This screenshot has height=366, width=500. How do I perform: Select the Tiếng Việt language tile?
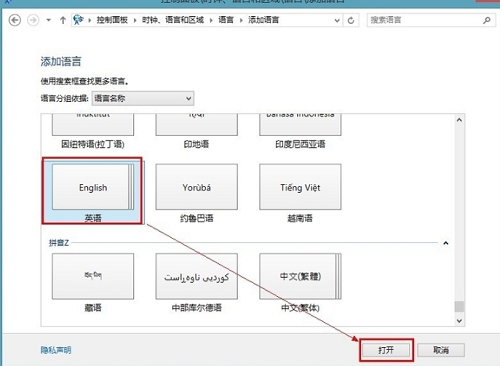(300, 187)
